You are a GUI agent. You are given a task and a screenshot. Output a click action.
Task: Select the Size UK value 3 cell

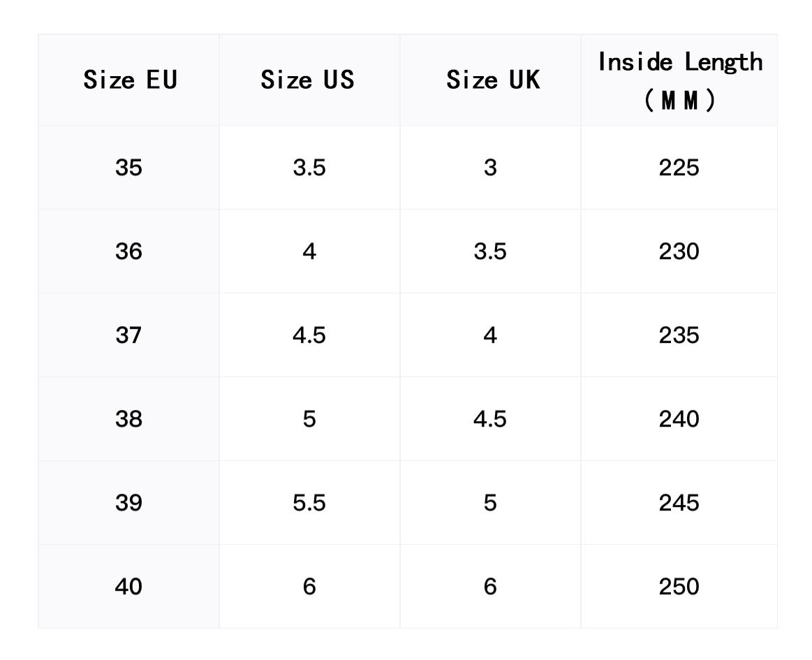click(x=490, y=168)
